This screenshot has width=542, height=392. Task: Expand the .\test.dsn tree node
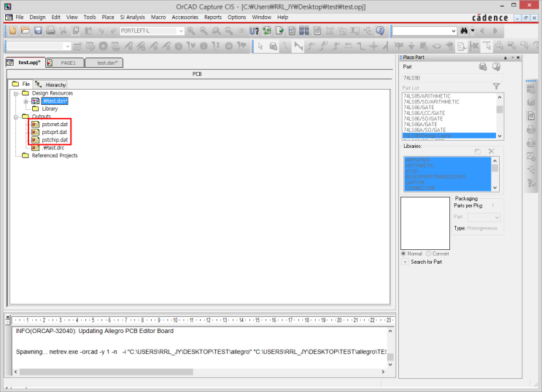coord(26,101)
